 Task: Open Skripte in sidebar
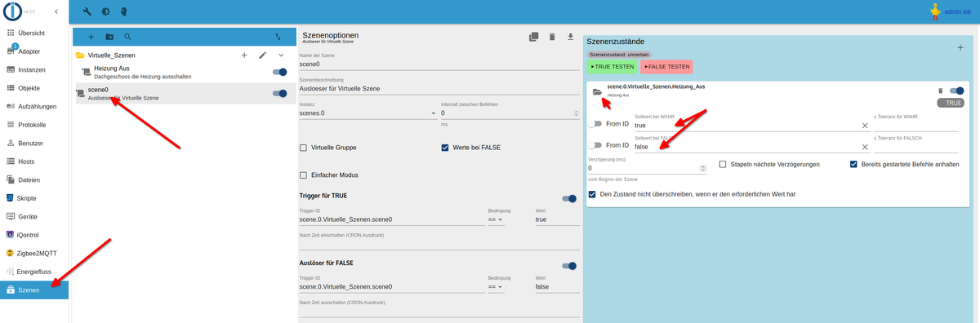click(x=34, y=198)
